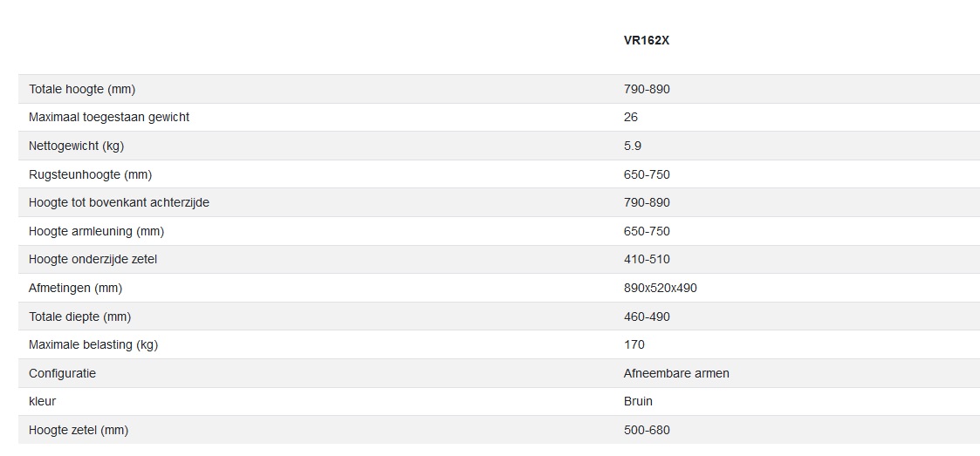980x456 pixels.
Task: Select the Hoogte armleuning (mm) label
Action: tap(96, 231)
